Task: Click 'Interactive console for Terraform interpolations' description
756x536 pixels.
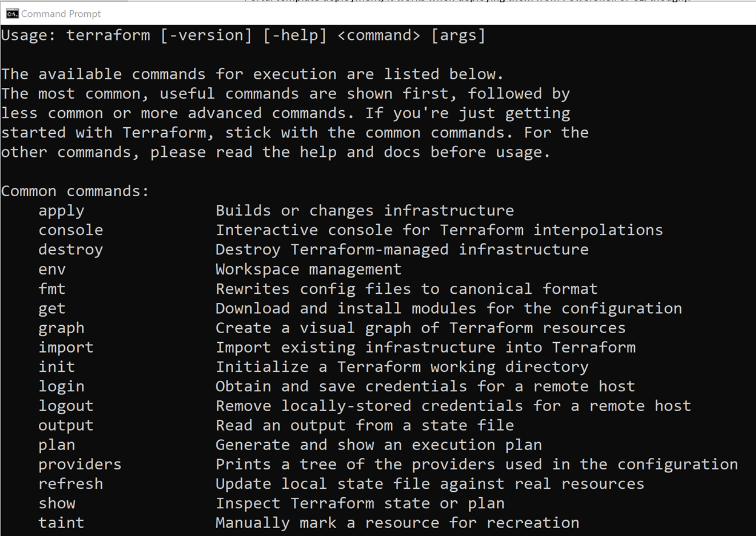Action: click(439, 231)
